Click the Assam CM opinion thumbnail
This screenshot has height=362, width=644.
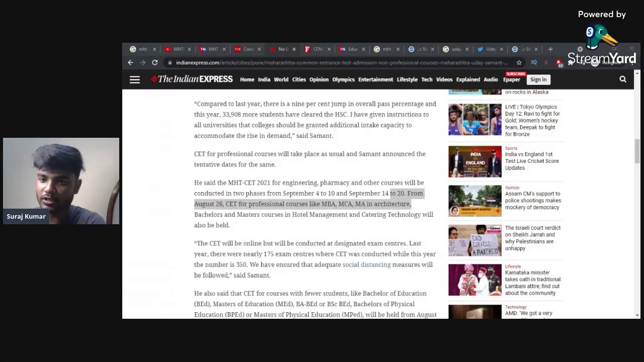475,201
